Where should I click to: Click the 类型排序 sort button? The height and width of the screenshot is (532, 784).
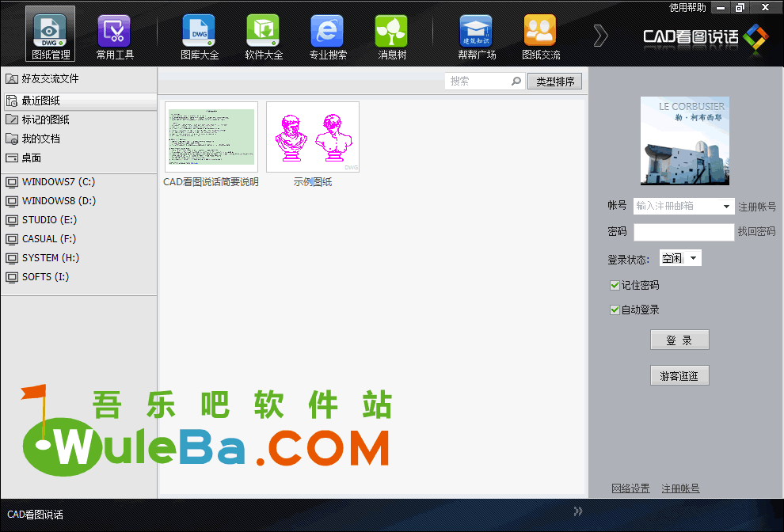[555, 82]
